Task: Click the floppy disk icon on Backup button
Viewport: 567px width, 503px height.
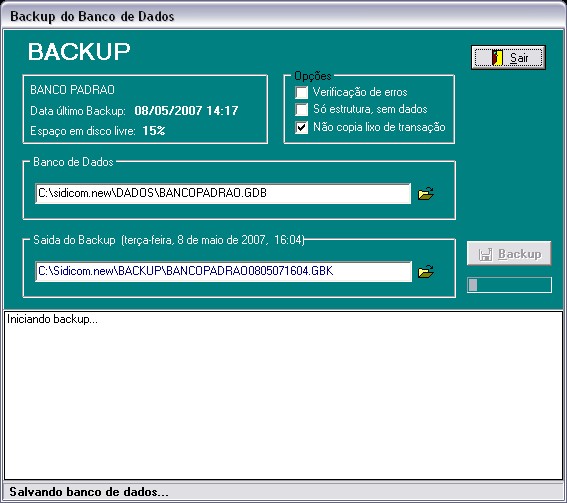Action: point(485,254)
